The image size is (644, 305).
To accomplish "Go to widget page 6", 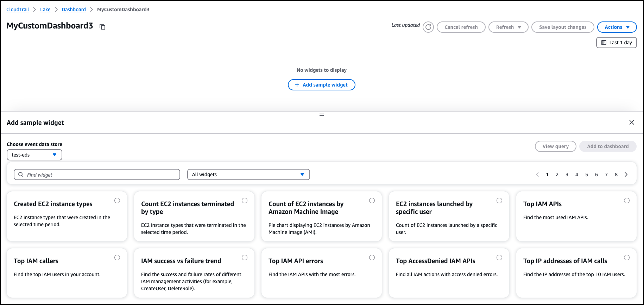I will click(x=596, y=174).
